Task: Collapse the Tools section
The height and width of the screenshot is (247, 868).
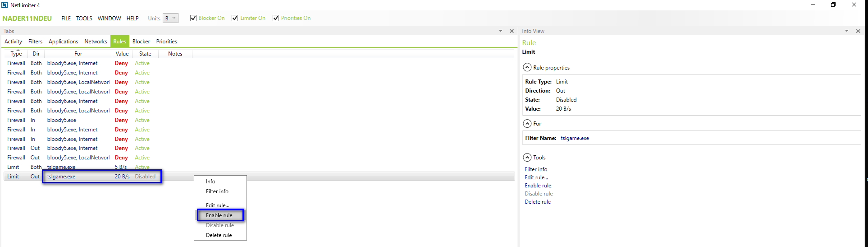Action: pos(527,157)
